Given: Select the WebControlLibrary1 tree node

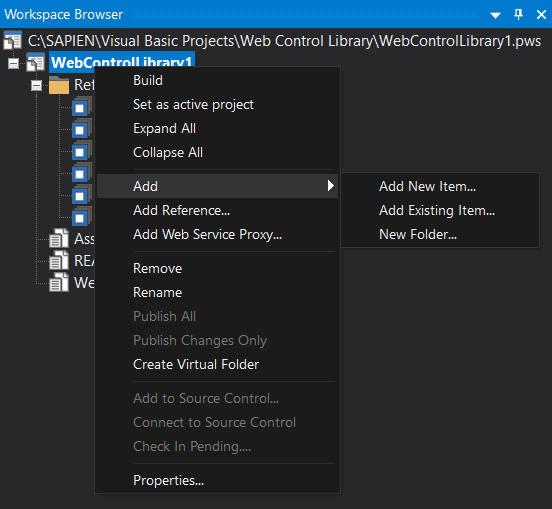Looking at the screenshot, I should click(x=122, y=61).
